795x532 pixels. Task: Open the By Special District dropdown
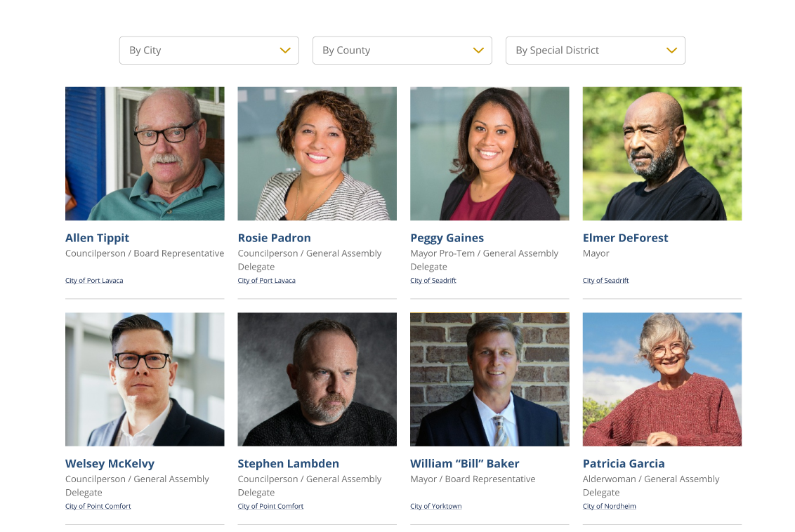[x=596, y=50]
